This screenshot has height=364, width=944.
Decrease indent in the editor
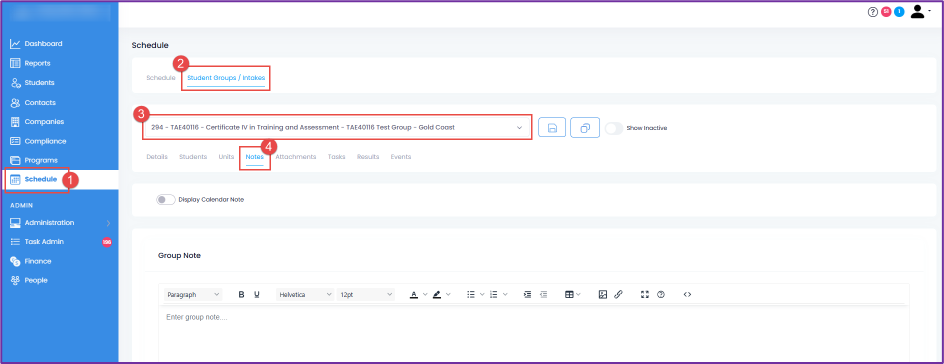(543, 295)
